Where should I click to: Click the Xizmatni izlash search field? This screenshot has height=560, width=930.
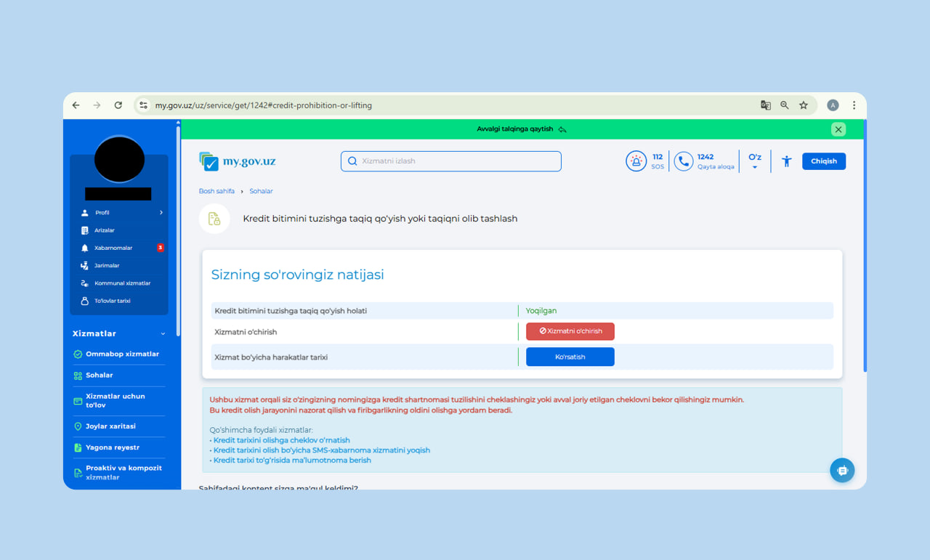[x=450, y=161]
